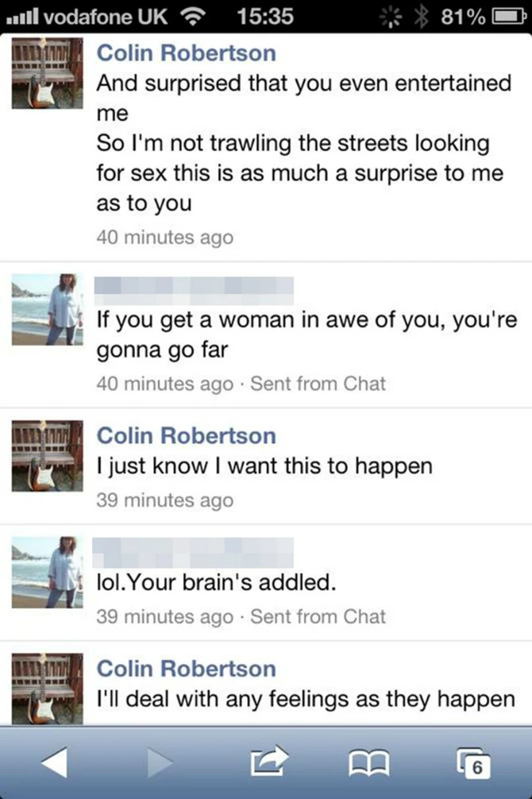Tap the Safari back arrow

[55, 762]
